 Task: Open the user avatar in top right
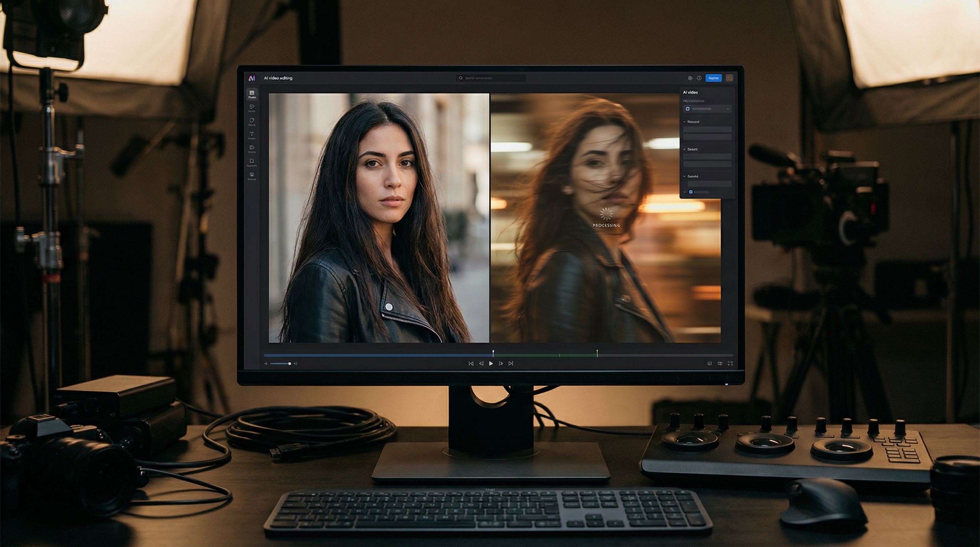point(729,78)
